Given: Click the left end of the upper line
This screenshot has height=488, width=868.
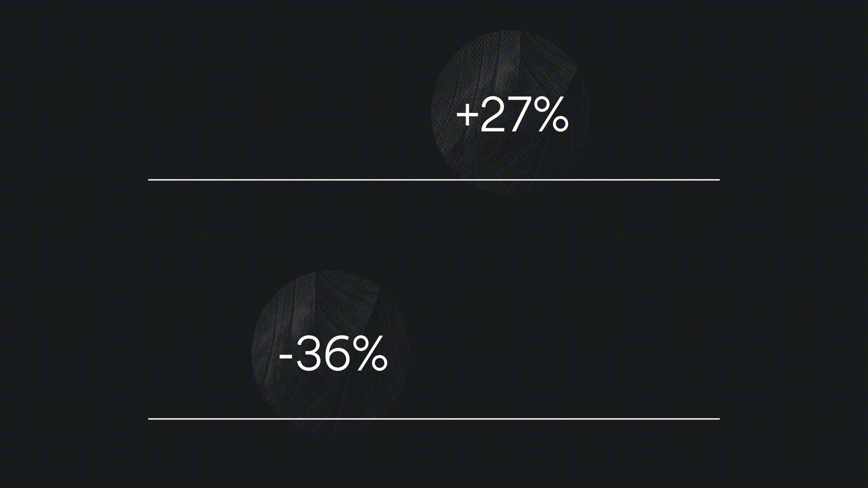Looking at the screenshot, I should pyautogui.click(x=150, y=180).
